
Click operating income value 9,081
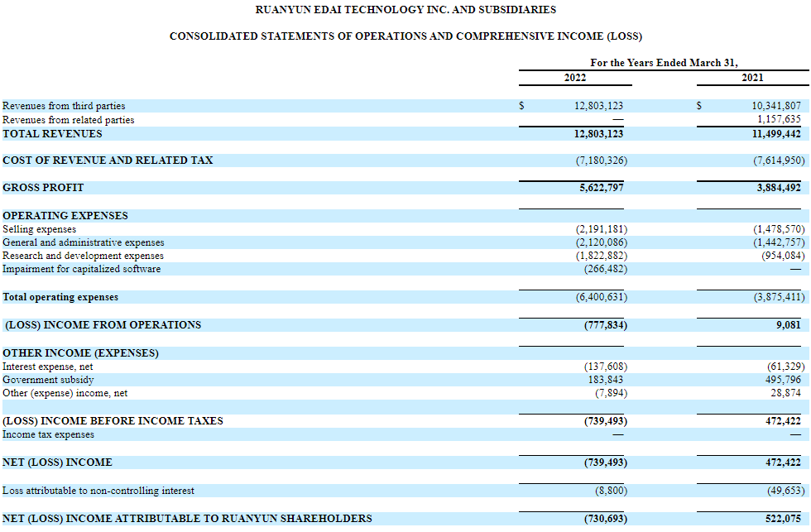point(788,325)
